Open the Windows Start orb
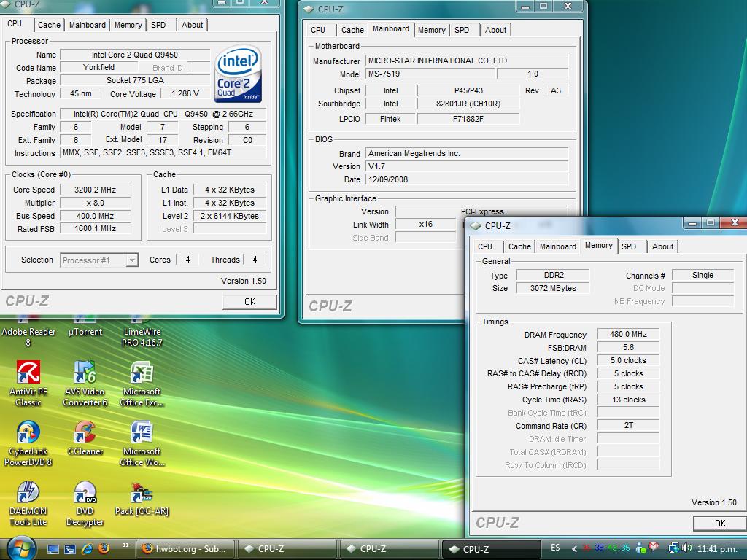 click(20, 548)
